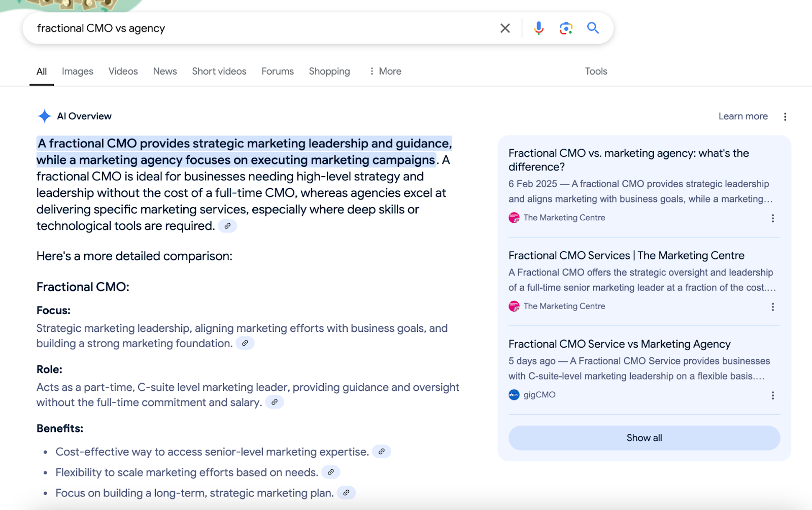Switch to the Short videos tab
Screen dimensions: 812x510
point(219,72)
